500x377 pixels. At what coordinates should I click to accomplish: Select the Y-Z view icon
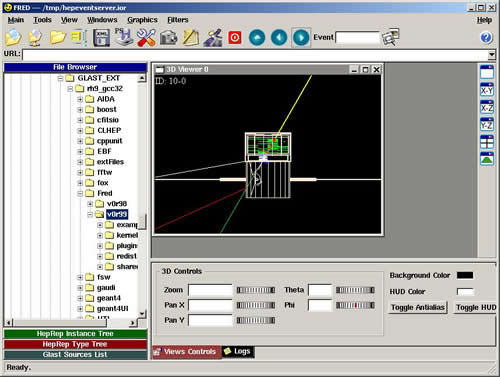487,124
